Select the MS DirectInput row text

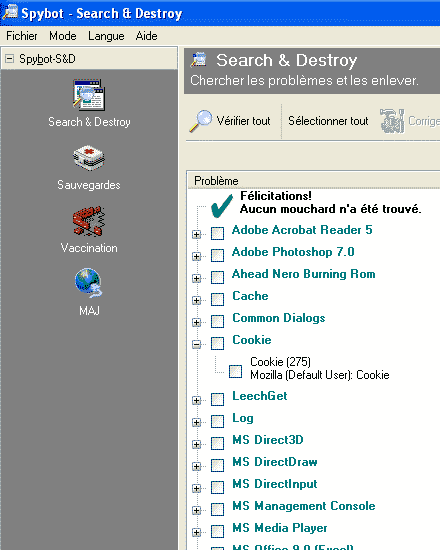275,484
